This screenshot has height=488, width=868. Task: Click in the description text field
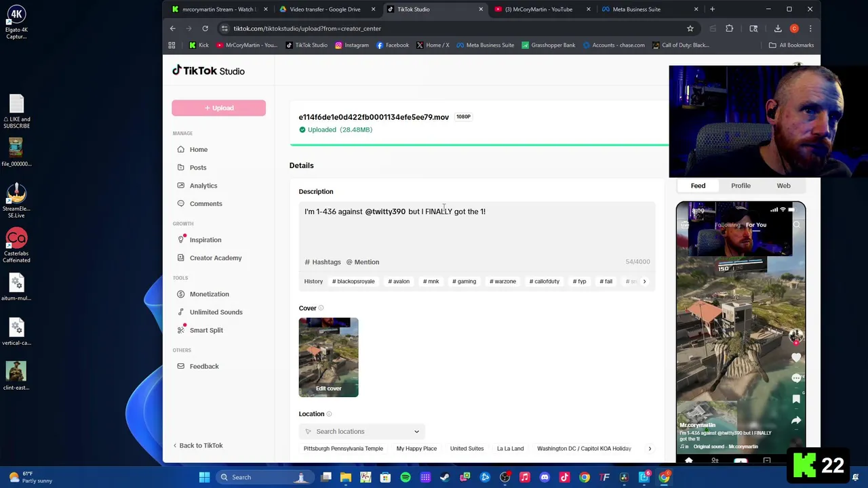477,230
